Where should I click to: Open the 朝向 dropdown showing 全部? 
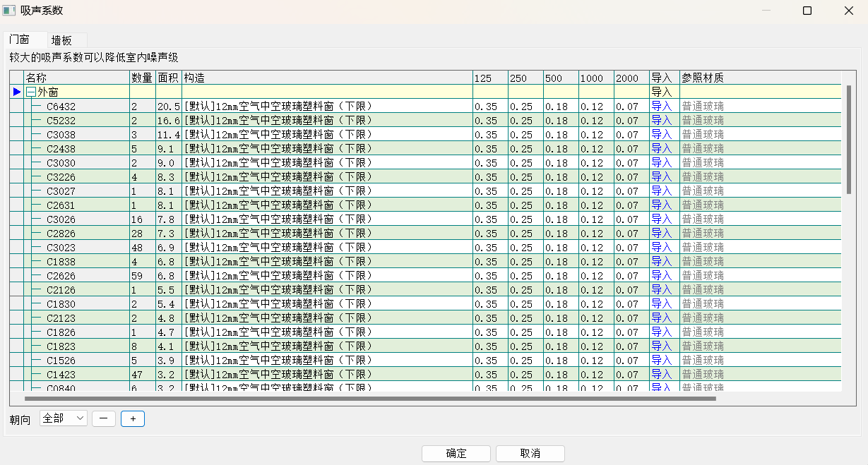click(64, 418)
